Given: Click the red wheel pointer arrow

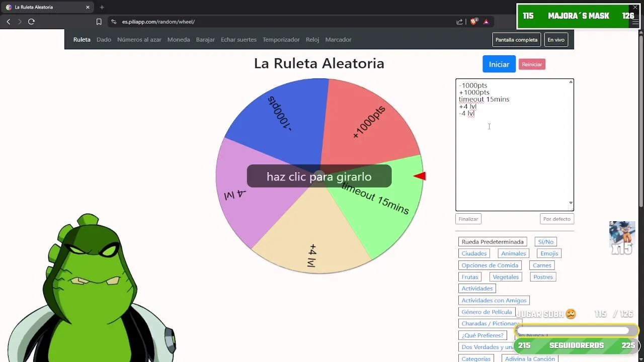Looking at the screenshot, I should coord(420,176).
